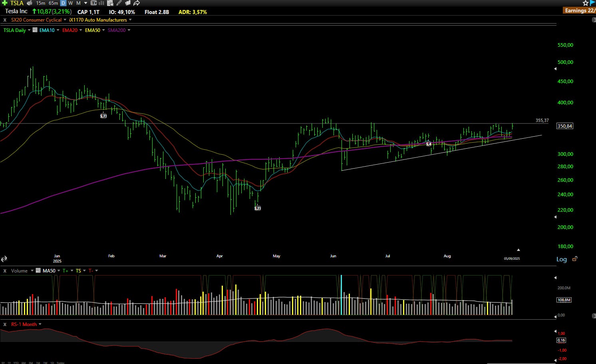Click the blue flag icon
This screenshot has height=364, width=596.
tap(592, 3)
